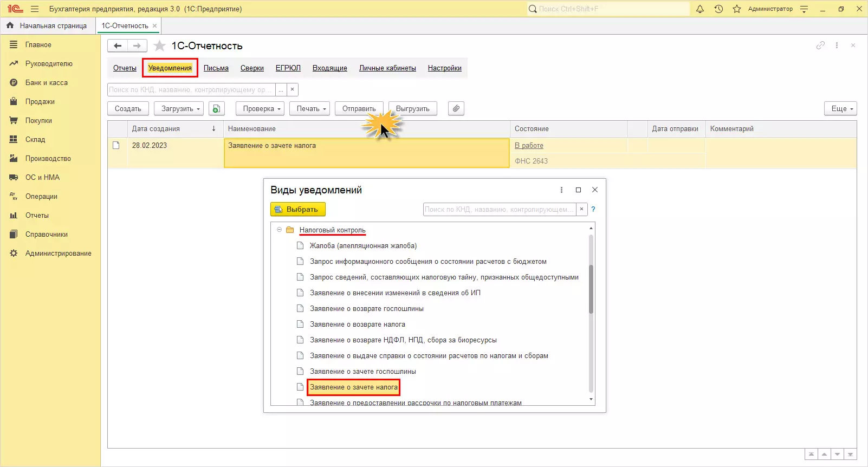The height and width of the screenshot is (467, 868).
Task: Click the Создать button
Action: (128, 109)
